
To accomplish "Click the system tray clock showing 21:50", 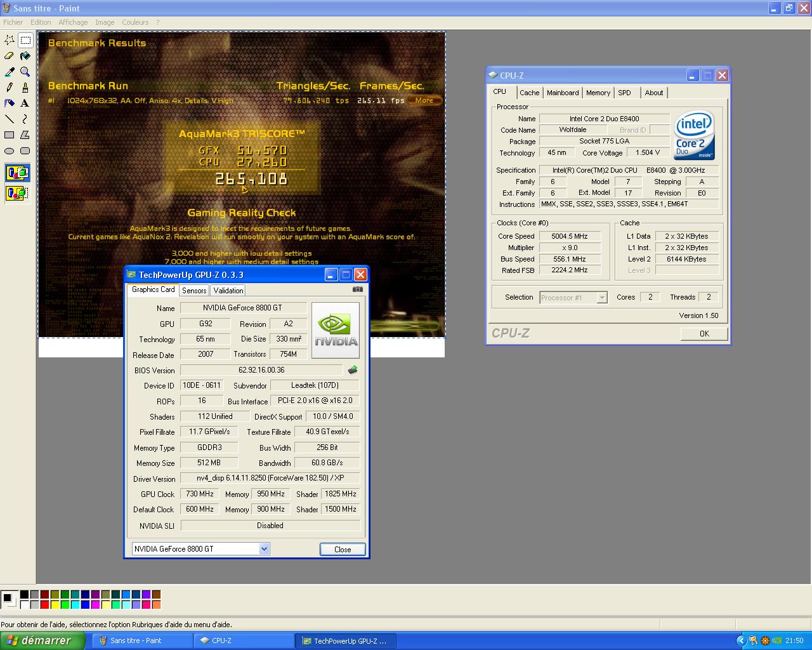I will point(794,640).
